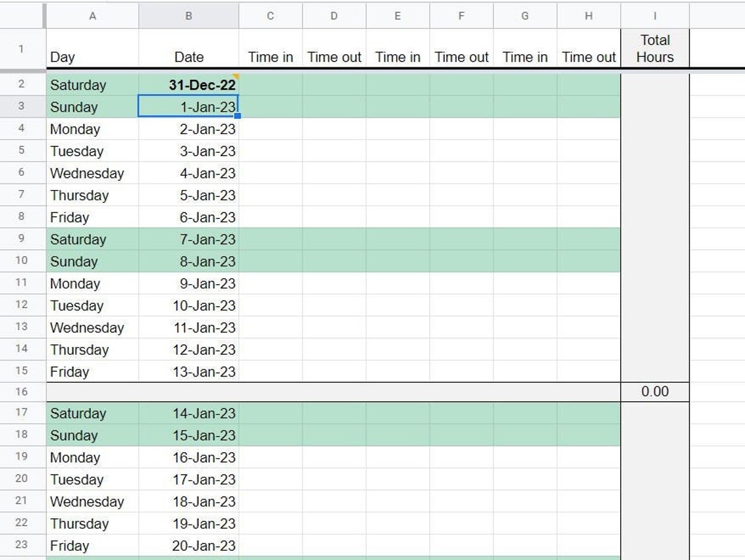Screen dimensions: 745x560
Task: Click 'Saturday' cell in row 9
Action: click(93, 239)
